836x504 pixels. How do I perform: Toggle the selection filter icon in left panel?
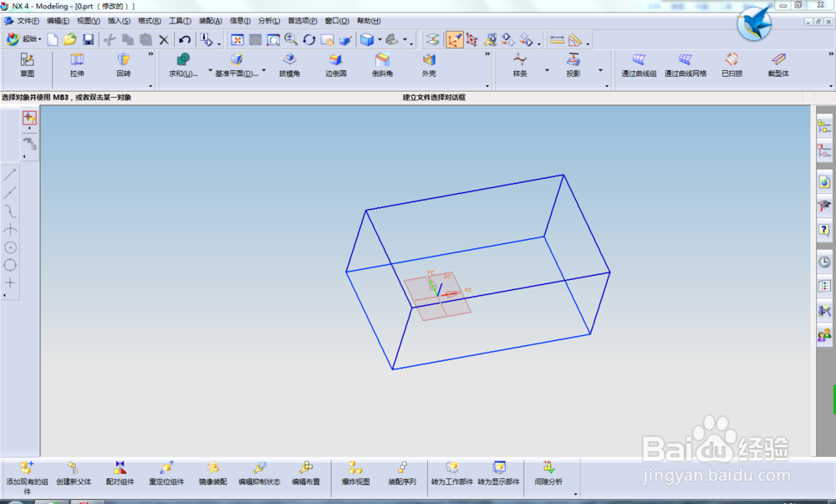click(29, 118)
